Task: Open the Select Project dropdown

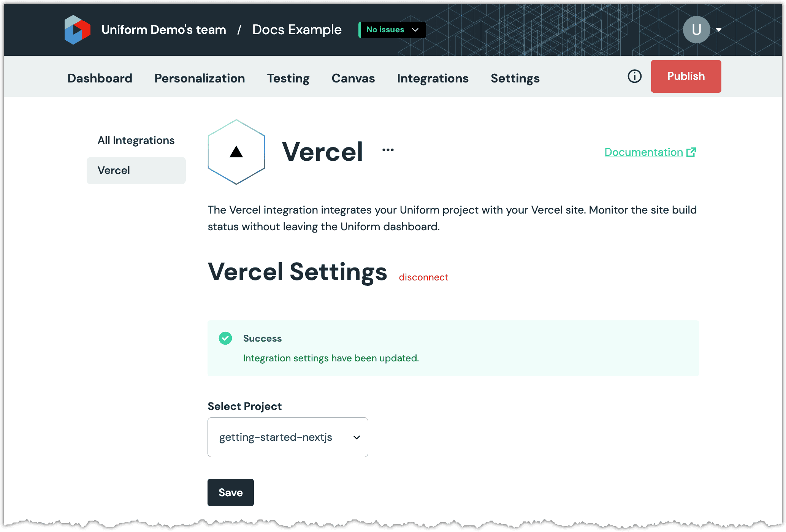Action: click(288, 437)
